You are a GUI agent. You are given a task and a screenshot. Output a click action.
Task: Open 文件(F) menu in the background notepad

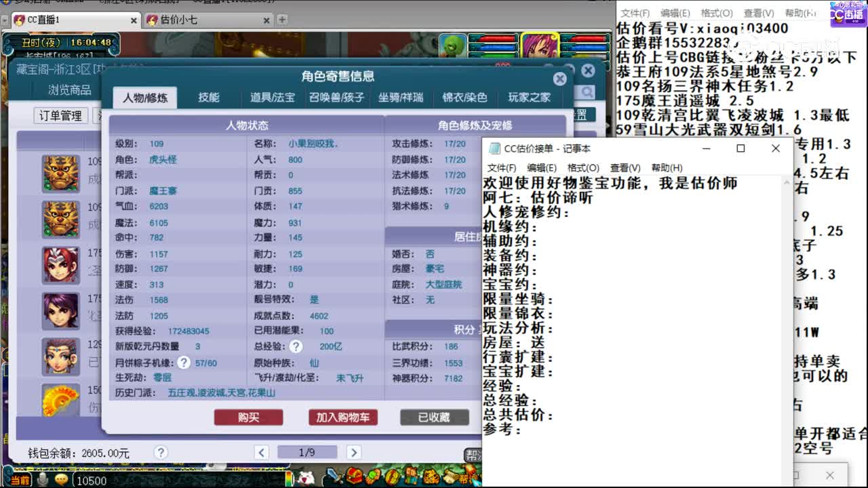tap(635, 13)
